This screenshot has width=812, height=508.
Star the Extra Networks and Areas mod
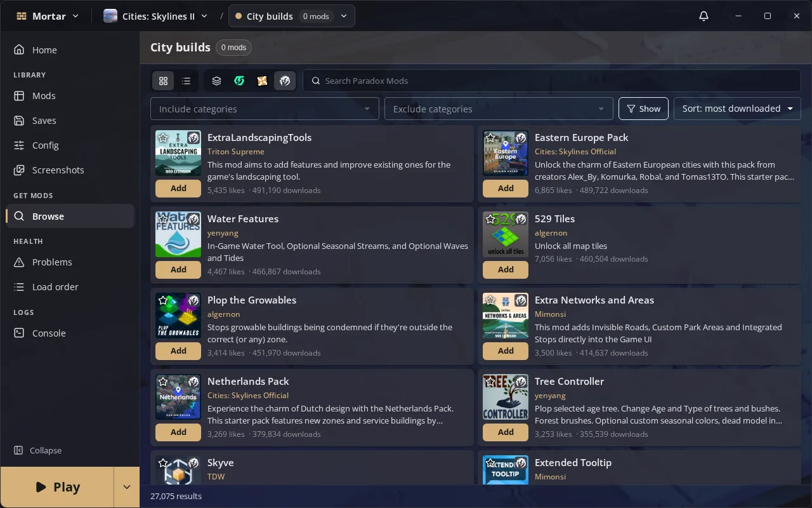point(490,300)
